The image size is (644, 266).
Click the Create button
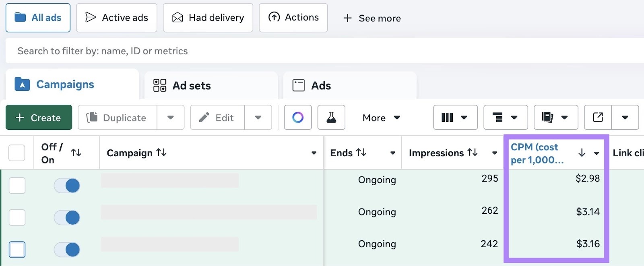click(x=39, y=117)
